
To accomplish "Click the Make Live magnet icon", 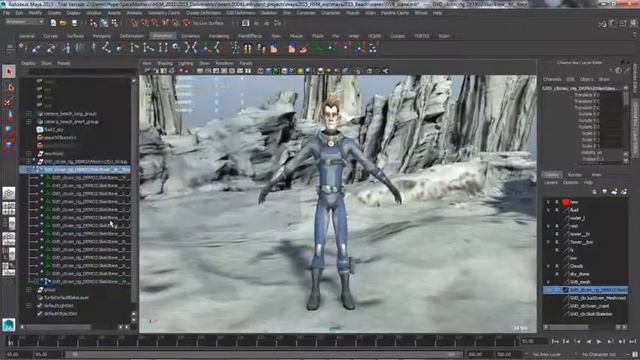I will (x=186, y=23).
